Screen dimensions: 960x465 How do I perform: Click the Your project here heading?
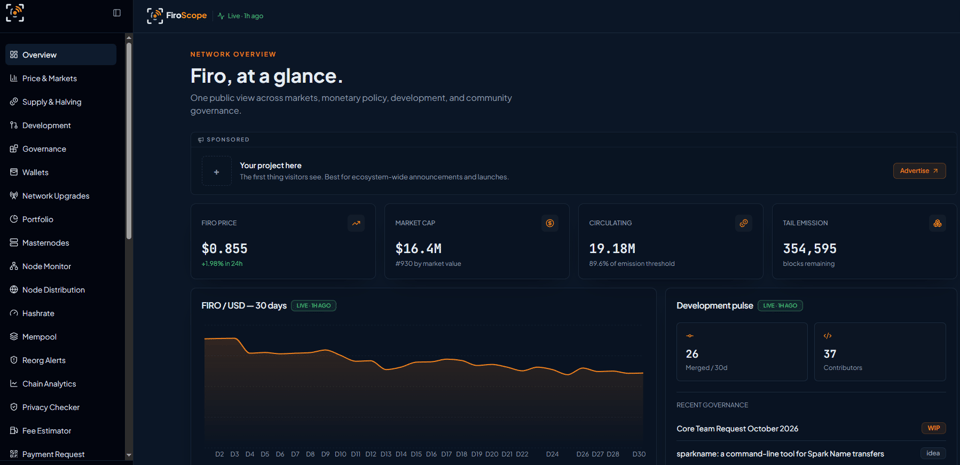271,165
